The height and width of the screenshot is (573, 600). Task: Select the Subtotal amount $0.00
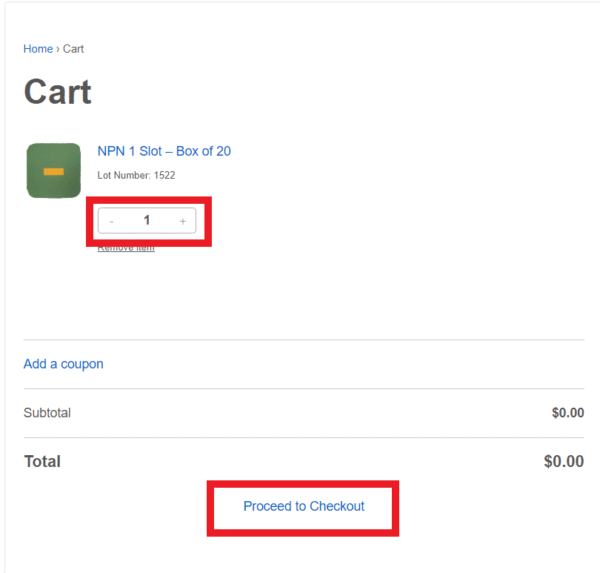pyautogui.click(x=568, y=413)
